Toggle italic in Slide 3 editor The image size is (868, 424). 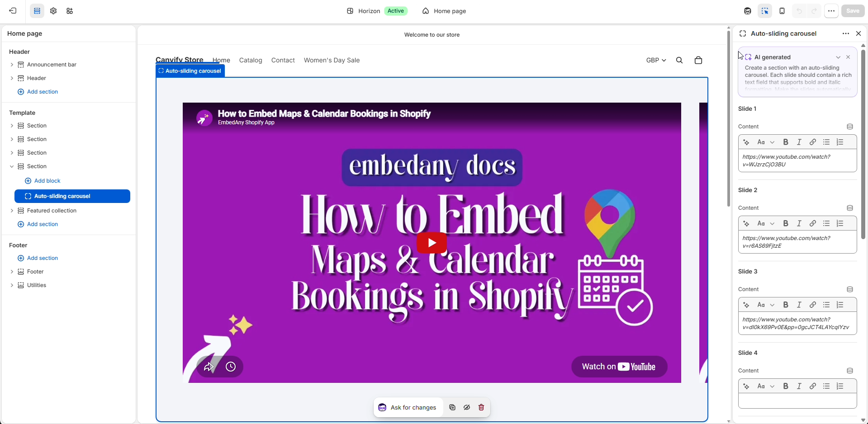point(799,305)
